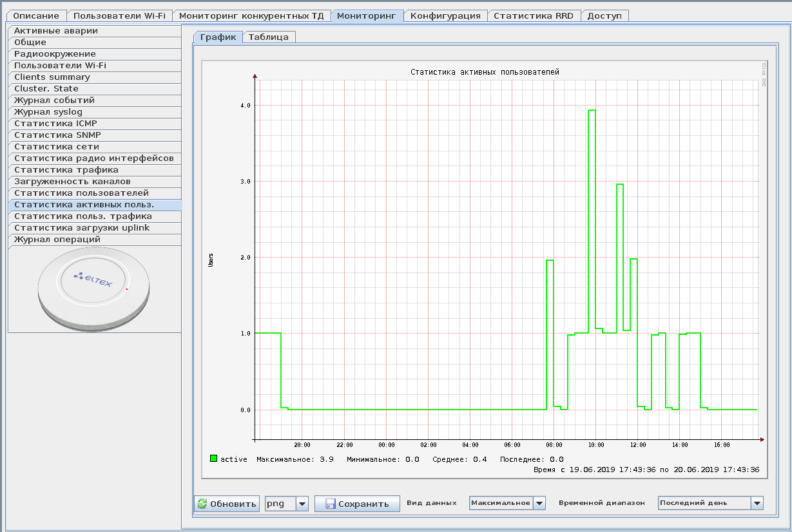Switch to the Таблица tab

point(268,37)
